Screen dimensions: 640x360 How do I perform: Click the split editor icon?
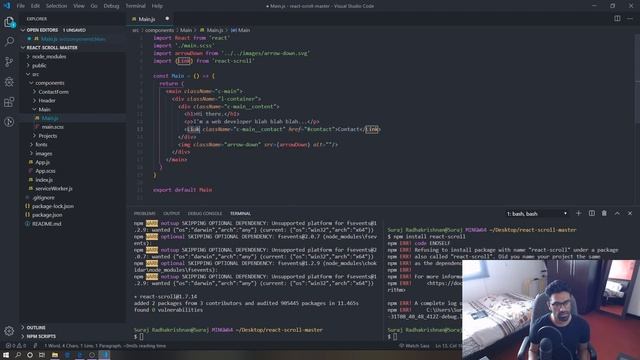[x=617, y=19]
